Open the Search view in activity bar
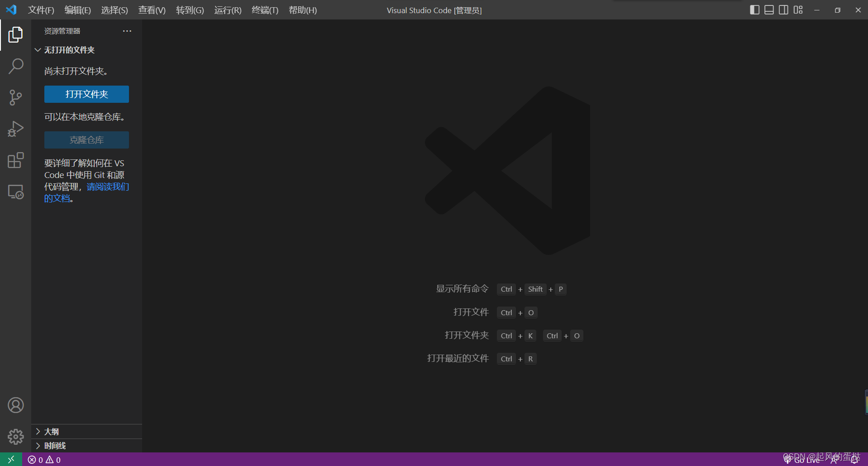Image resolution: width=868 pixels, height=466 pixels. coord(15,66)
